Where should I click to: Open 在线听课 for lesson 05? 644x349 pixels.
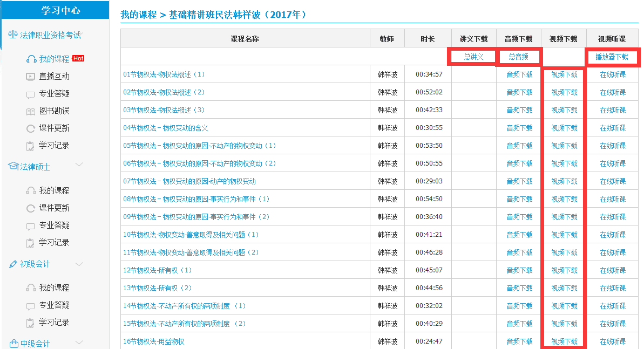(613, 146)
